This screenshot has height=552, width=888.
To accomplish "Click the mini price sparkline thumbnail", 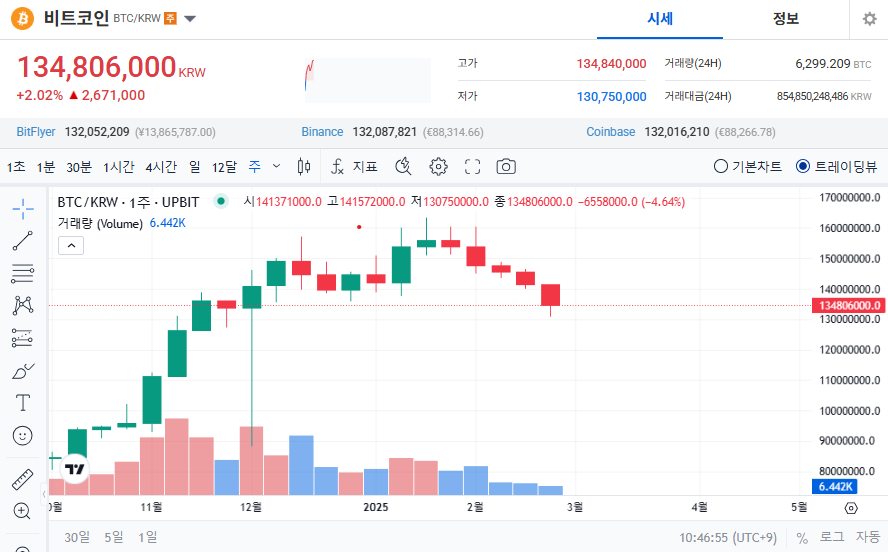I will (x=368, y=80).
